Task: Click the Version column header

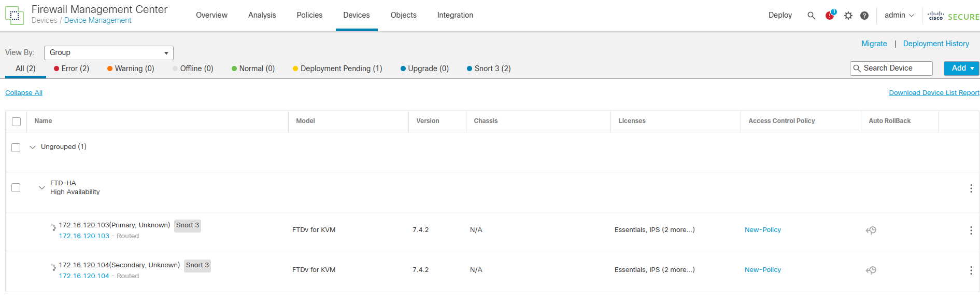Action: pos(428,121)
